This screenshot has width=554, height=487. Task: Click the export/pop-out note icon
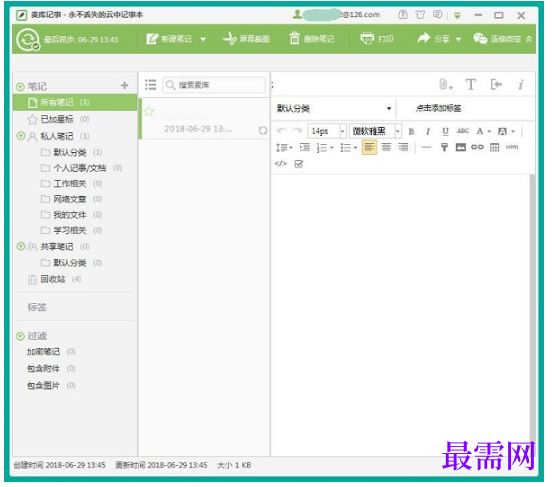496,85
